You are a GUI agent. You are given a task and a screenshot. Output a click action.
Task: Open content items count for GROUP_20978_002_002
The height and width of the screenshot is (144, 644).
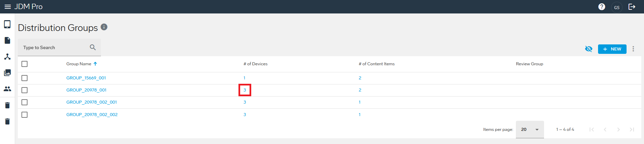tap(360, 115)
